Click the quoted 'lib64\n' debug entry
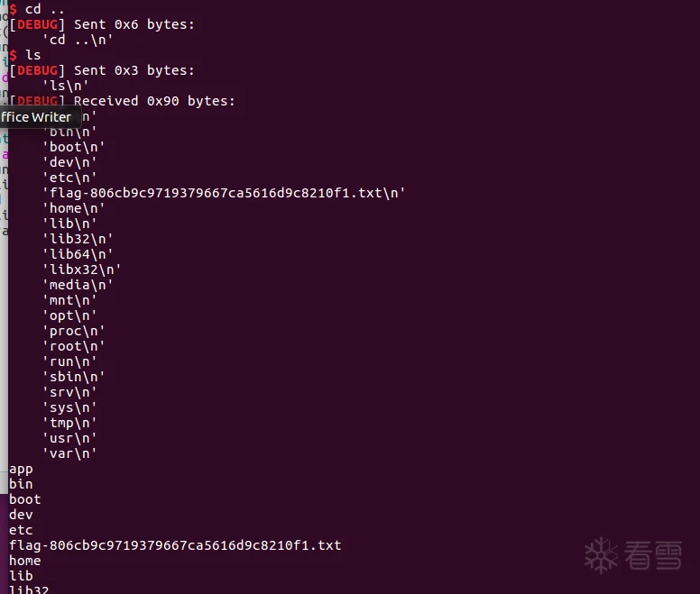The image size is (700, 594). [78, 254]
